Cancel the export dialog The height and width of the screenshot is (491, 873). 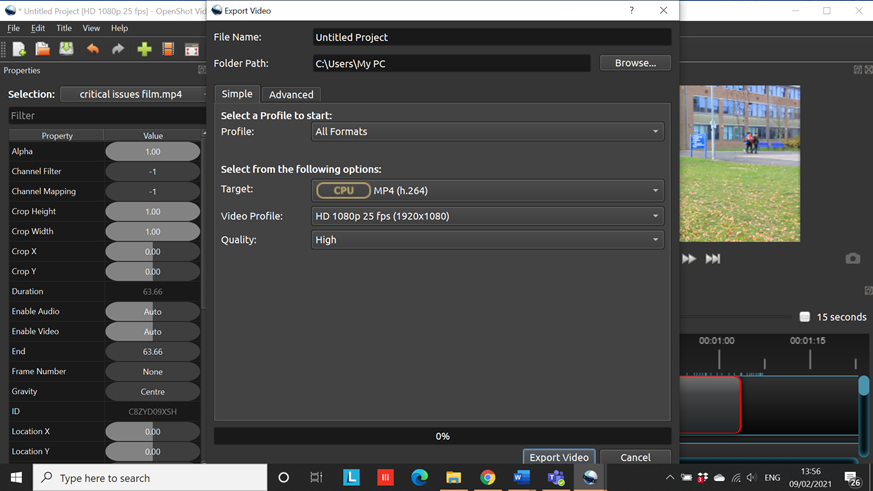click(x=635, y=456)
